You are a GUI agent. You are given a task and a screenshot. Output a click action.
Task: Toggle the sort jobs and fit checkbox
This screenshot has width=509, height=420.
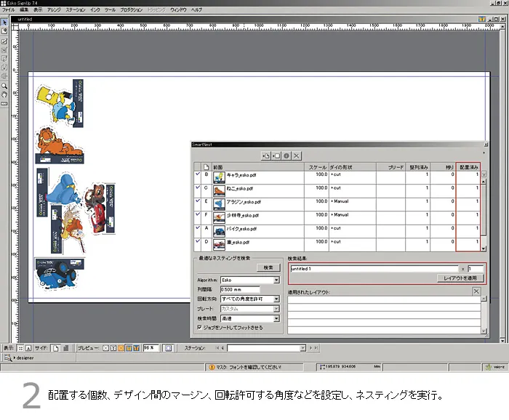point(199,328)
